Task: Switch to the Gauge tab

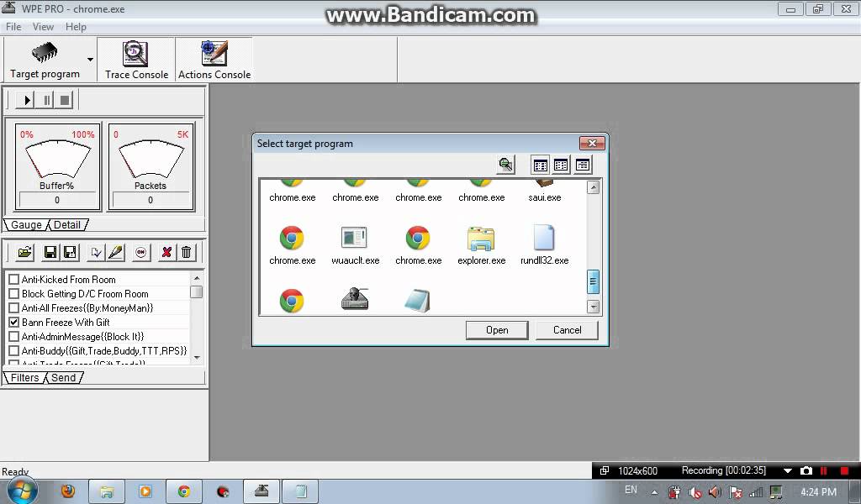Action: point(26,225)
